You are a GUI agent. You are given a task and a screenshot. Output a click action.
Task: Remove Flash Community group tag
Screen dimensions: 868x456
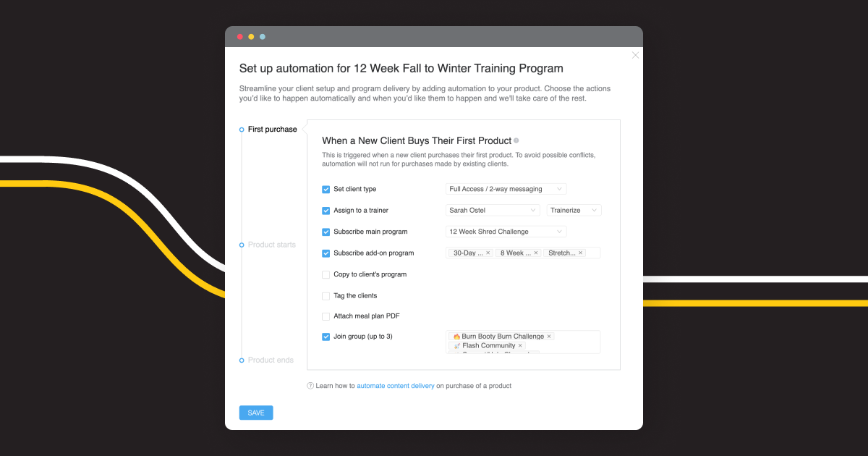[x=520, y=346]
